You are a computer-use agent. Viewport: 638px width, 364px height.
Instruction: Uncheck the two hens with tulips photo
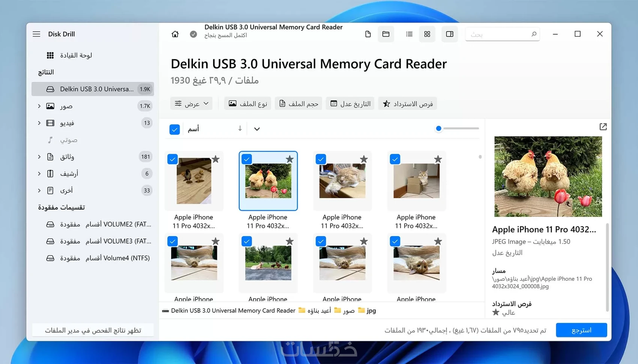tap(247, 159)
